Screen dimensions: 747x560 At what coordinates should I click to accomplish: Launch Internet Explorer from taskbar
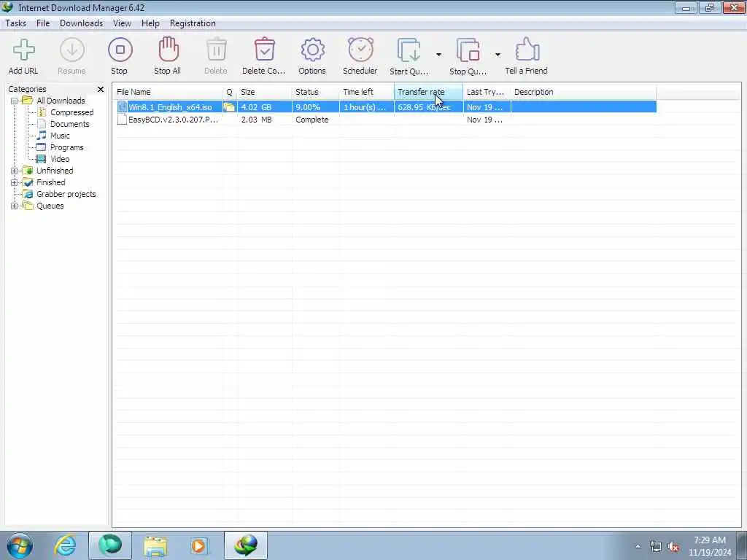pos(65,545)
